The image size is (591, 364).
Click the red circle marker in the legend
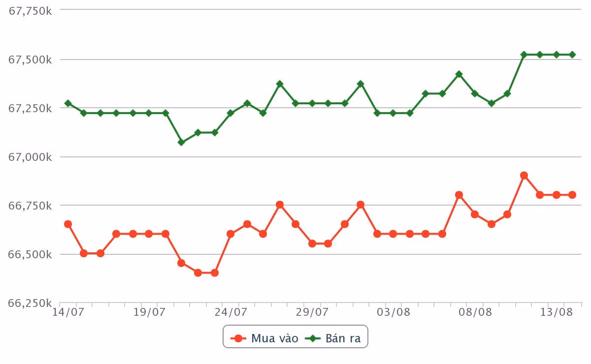click(239, 338)
